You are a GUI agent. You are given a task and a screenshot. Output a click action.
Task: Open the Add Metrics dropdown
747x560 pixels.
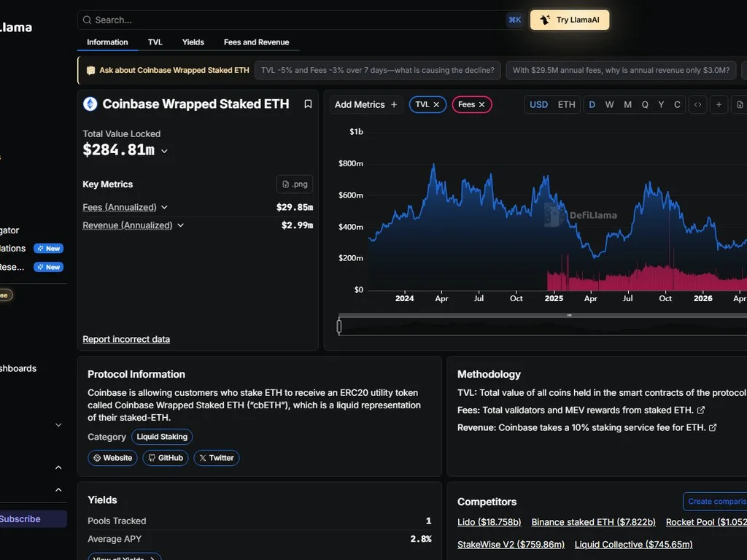365,105
